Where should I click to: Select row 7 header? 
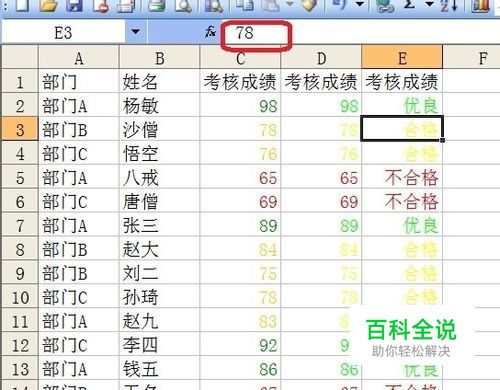tap(20, 225)
